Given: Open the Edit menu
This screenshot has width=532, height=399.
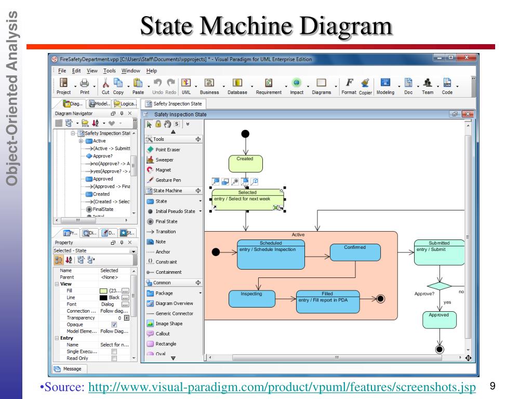Looking at the screenshot, I should point(76,71).
